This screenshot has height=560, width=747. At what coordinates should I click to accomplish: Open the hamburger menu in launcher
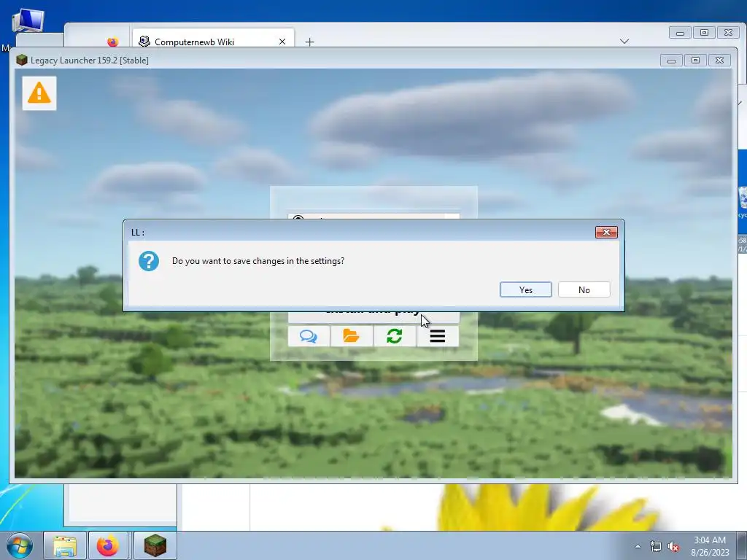click(438, 336)
